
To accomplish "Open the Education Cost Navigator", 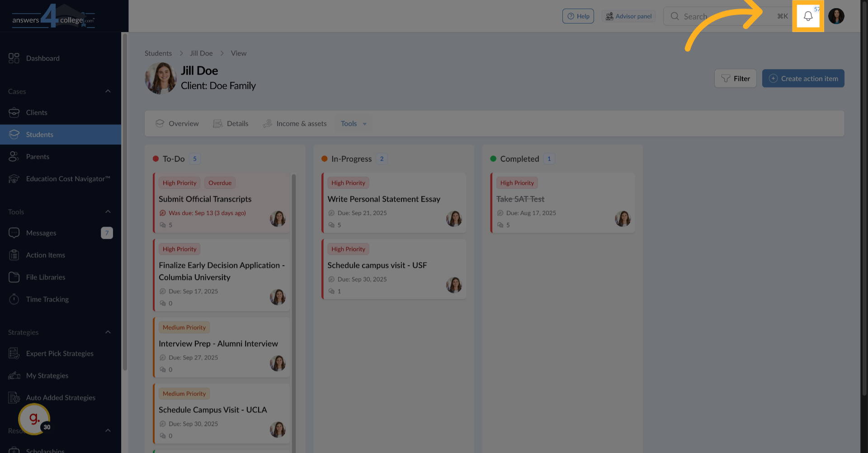I will [x=68, y=178].
